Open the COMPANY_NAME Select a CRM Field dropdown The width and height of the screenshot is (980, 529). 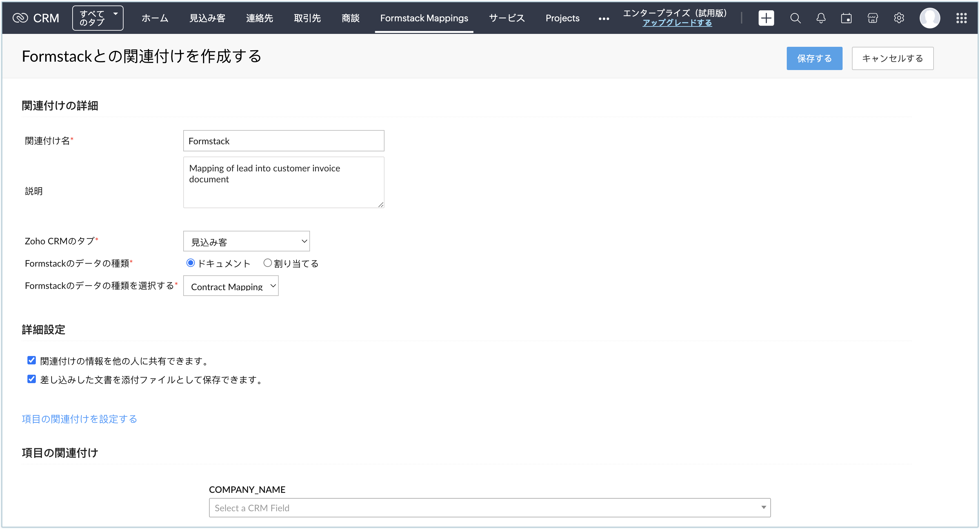tap(490, 508)
